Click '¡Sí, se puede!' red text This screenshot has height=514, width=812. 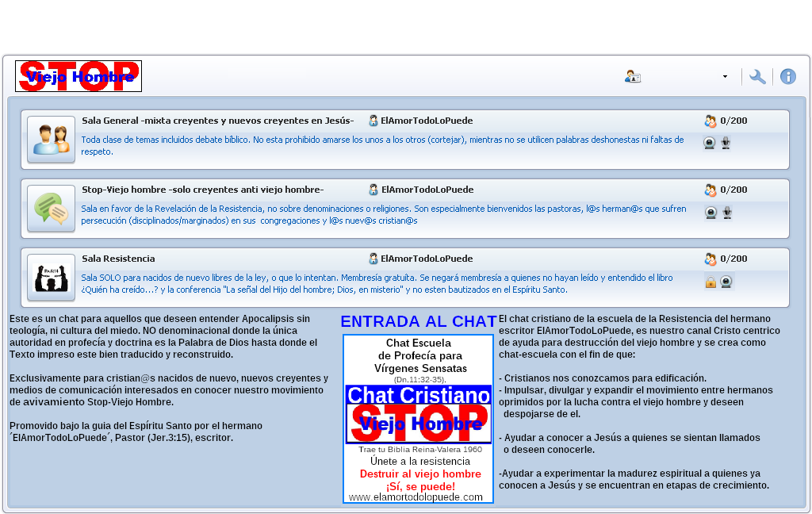[x=420, y=486]
